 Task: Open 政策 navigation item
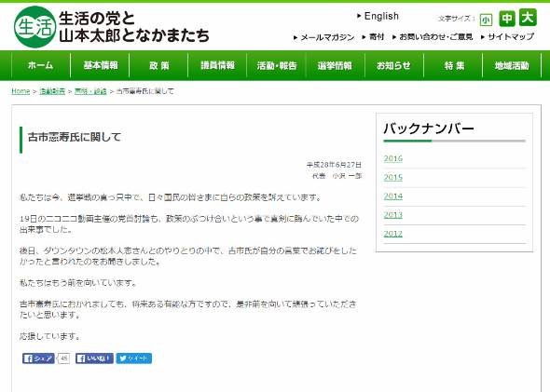158,65
